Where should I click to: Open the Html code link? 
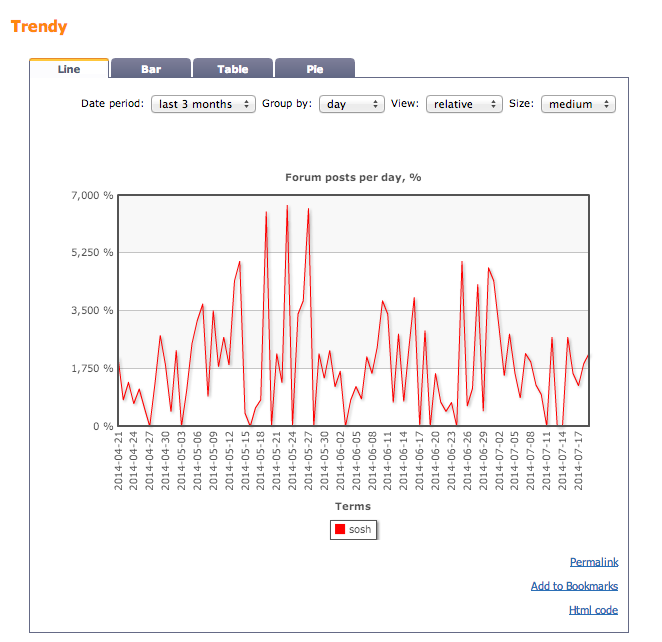pos(593,610)
